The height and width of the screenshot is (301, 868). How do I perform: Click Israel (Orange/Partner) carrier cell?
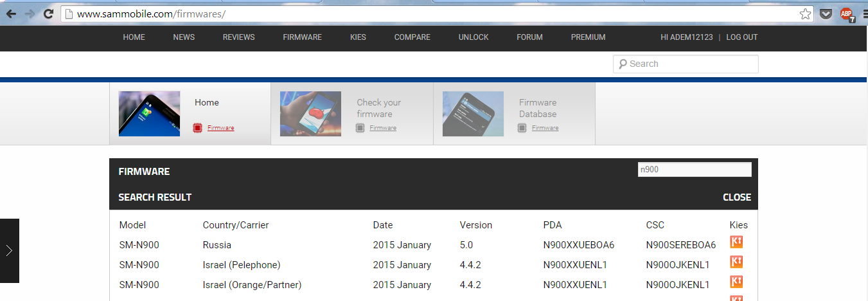(252, 285)
